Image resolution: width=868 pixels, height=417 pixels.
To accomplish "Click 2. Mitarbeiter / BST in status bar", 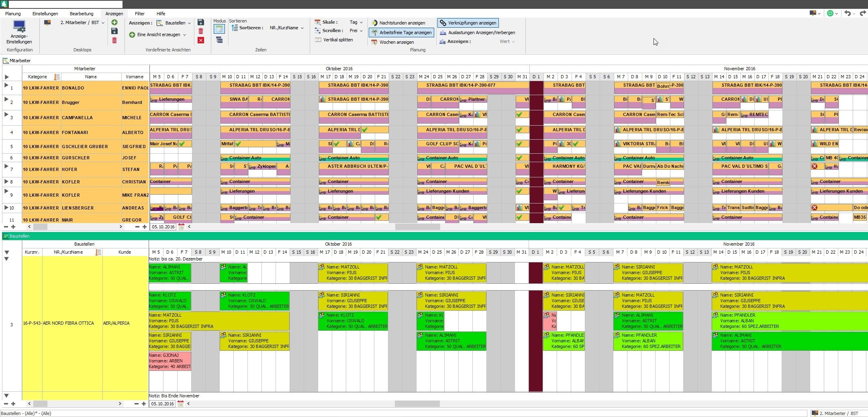I will point(838,413).
